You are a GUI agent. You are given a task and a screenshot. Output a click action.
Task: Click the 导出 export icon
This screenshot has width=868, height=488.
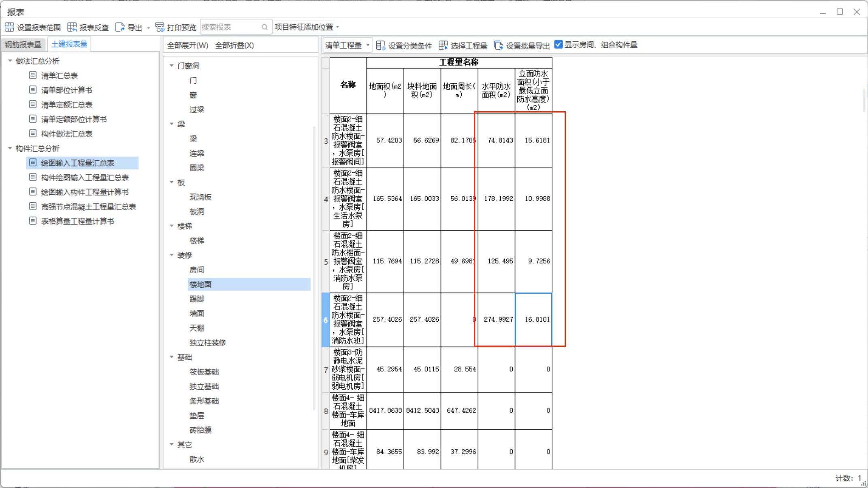click(x=120, y=27)
